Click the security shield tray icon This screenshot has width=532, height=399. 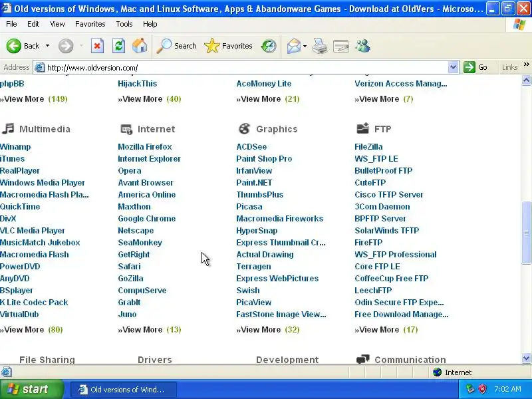pyautogui.click(x=483, y=389)
